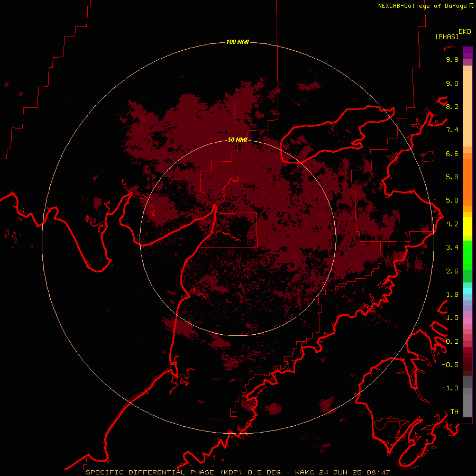Click the -0.5 scale value
Viewport: 476px width, 476px height.
[x=450, y=365]
